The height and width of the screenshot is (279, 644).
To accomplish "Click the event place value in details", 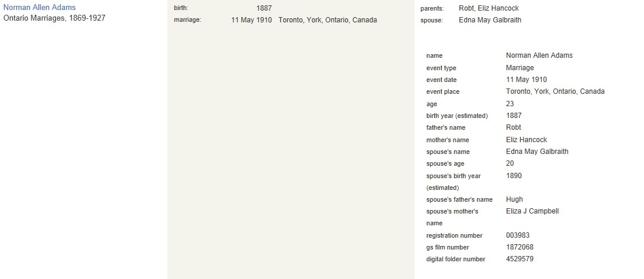I will 556,91.
